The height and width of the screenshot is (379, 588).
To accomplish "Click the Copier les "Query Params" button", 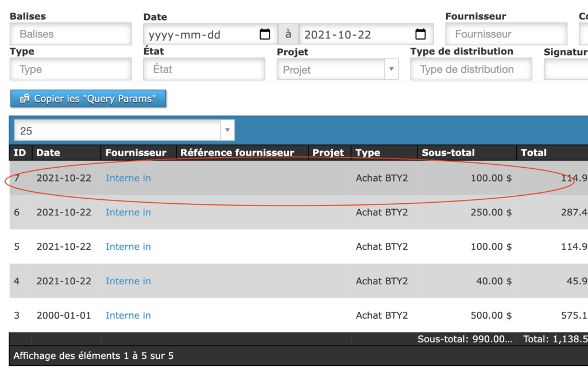I will tap(88, 99).
